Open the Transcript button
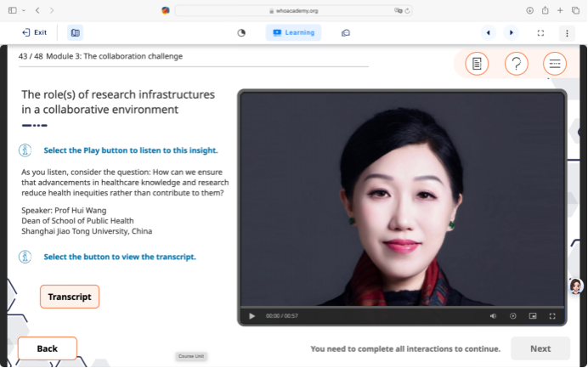This screenshot has height=368, width=588. [70, 297]
